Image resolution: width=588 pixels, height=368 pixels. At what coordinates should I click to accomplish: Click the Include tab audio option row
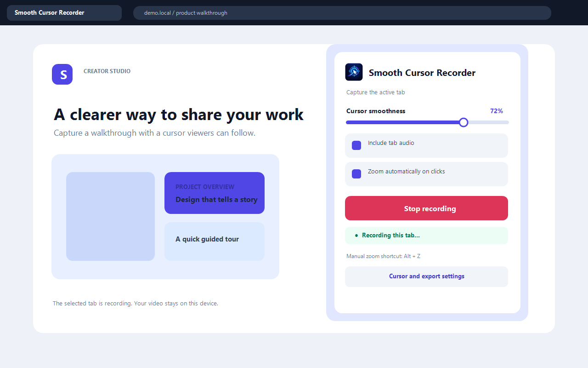coord(426,145)
